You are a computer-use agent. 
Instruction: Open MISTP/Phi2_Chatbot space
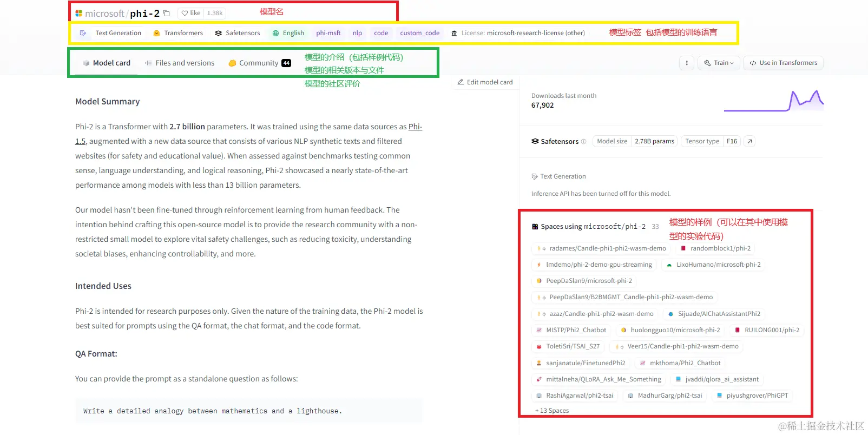click(571, 330)
